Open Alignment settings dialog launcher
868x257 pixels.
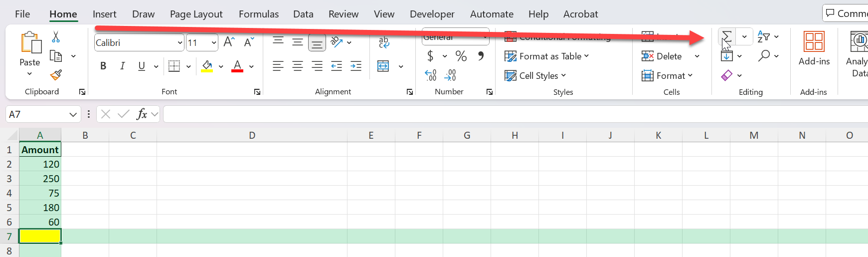point(409,92)
